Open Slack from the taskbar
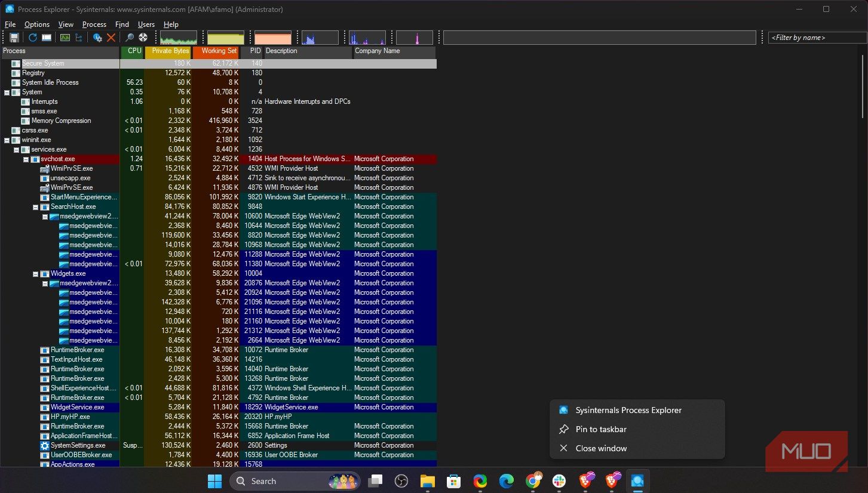Screen dimensions: 868x493 [x=559, y=481]
